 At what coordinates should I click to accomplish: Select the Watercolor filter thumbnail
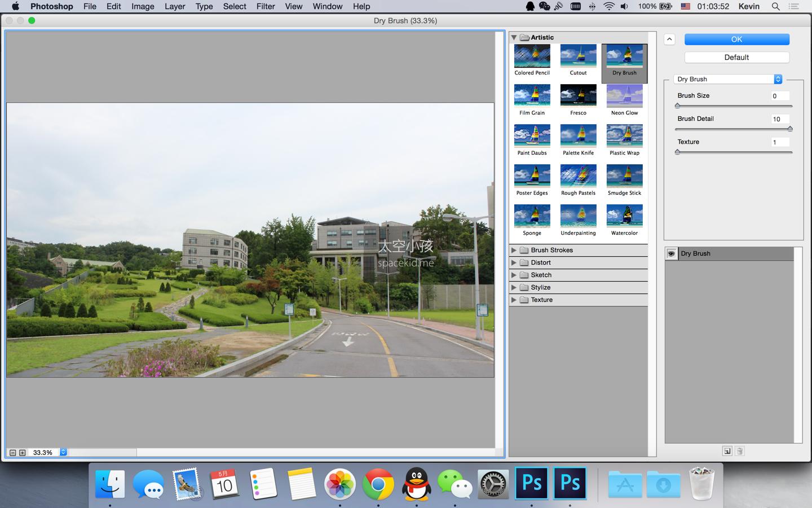(x=624, y=216)
